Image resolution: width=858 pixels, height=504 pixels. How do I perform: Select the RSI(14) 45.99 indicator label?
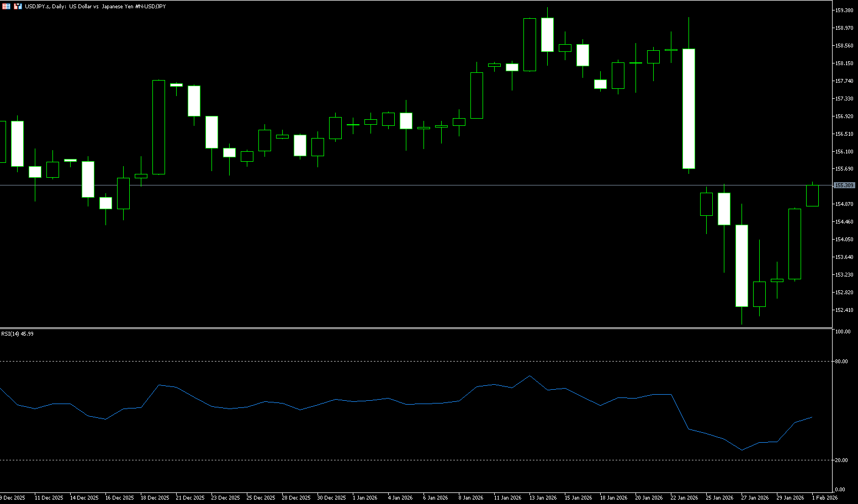click(17, 334)
